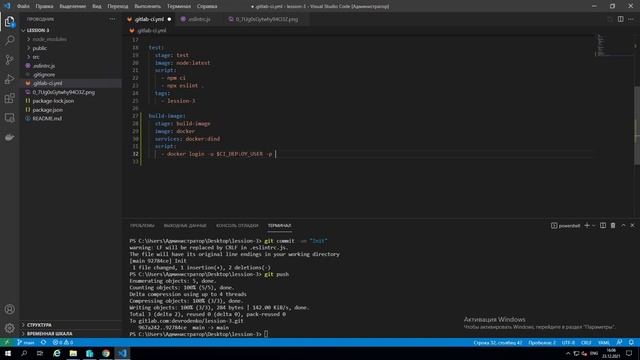The width and height of the screenshot is (640, 360).
Task: Open Accounts menu in activity bar
Action: tap(9, 309)
